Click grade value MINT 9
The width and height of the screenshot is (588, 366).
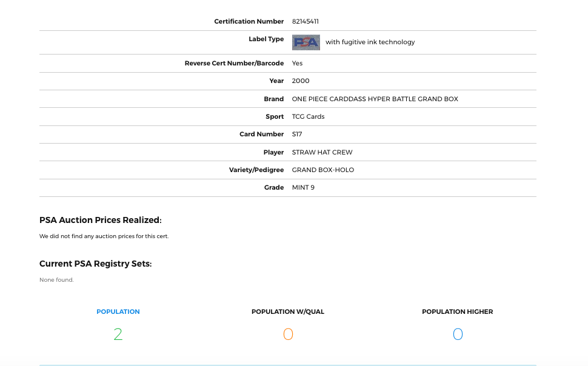[x=303, y=187]
